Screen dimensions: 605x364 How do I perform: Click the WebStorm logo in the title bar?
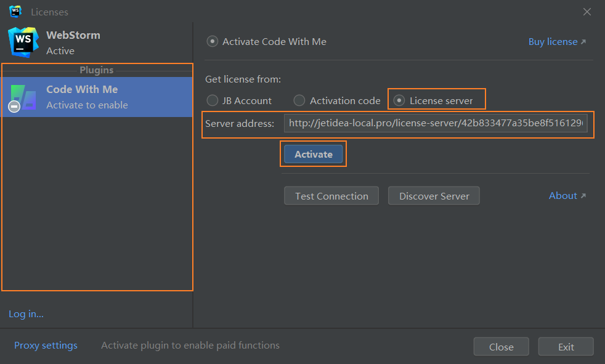click(x=15, y=12)
